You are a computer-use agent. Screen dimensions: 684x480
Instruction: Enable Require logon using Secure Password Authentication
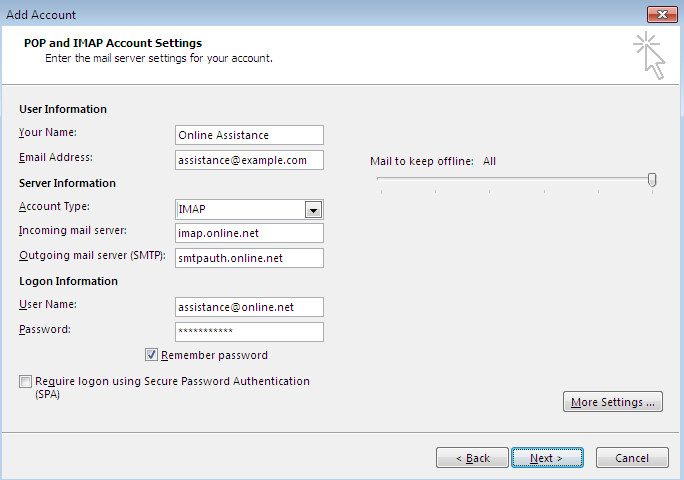tap(24, 382)
